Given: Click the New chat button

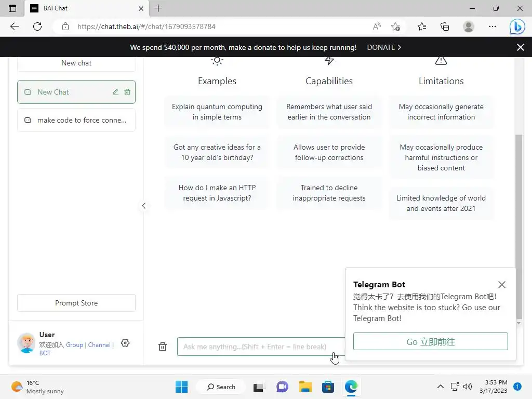Looking at the screenshot, I should [76, 63].
